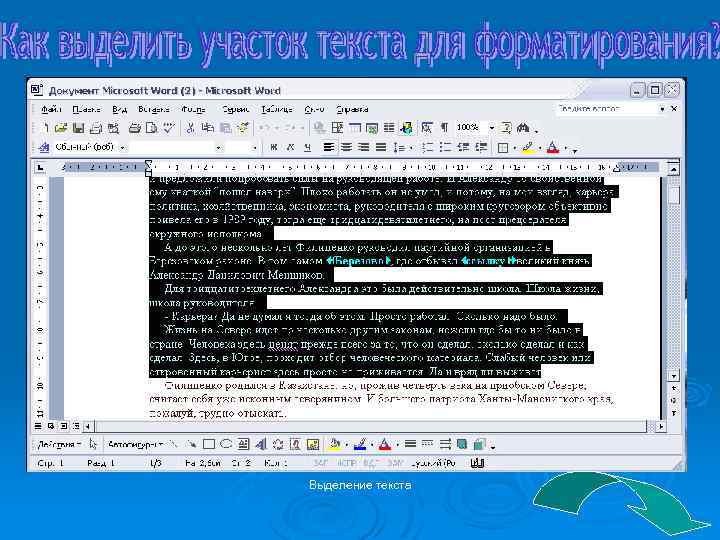Click the Drawing toolbar toggle icon

pyautogui.click(x=406, y=128)
